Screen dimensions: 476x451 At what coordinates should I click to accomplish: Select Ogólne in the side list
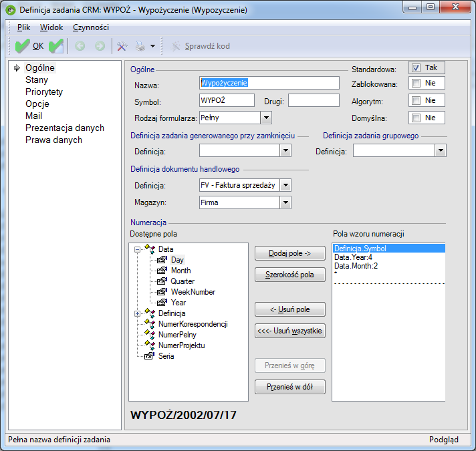coord(40,67)
